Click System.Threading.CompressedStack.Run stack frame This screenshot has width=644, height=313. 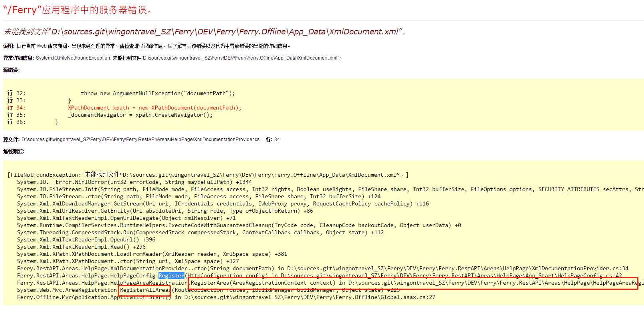pyautogui.click(x=200, y=232)
